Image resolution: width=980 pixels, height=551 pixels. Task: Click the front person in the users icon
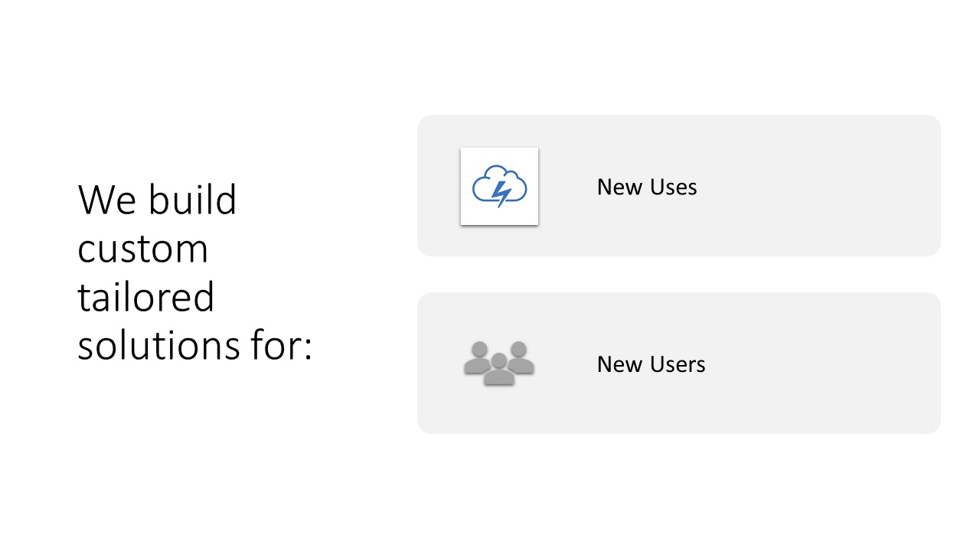coord(499,370)
